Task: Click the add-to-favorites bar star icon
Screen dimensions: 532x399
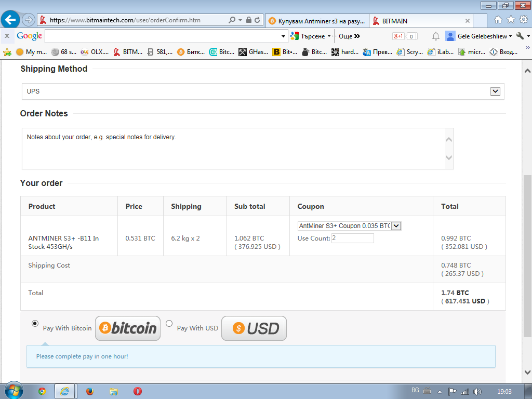Action: coord(7,52)
